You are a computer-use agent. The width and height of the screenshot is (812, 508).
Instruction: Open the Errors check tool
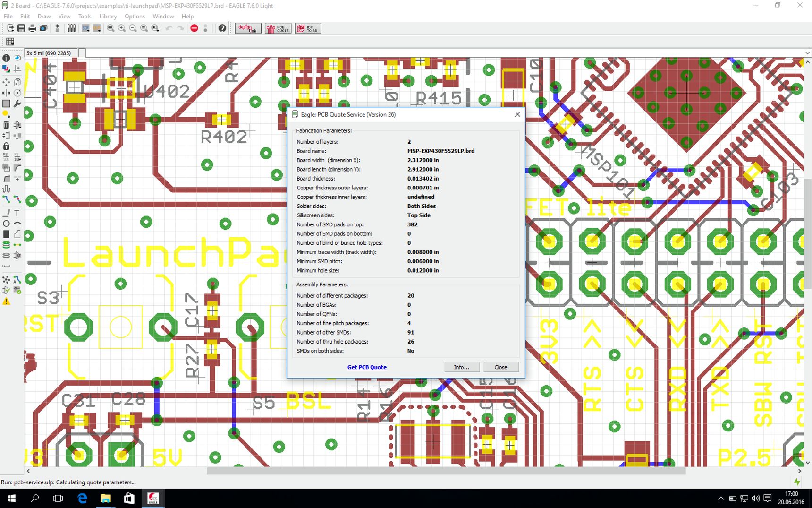pos(17,290)
